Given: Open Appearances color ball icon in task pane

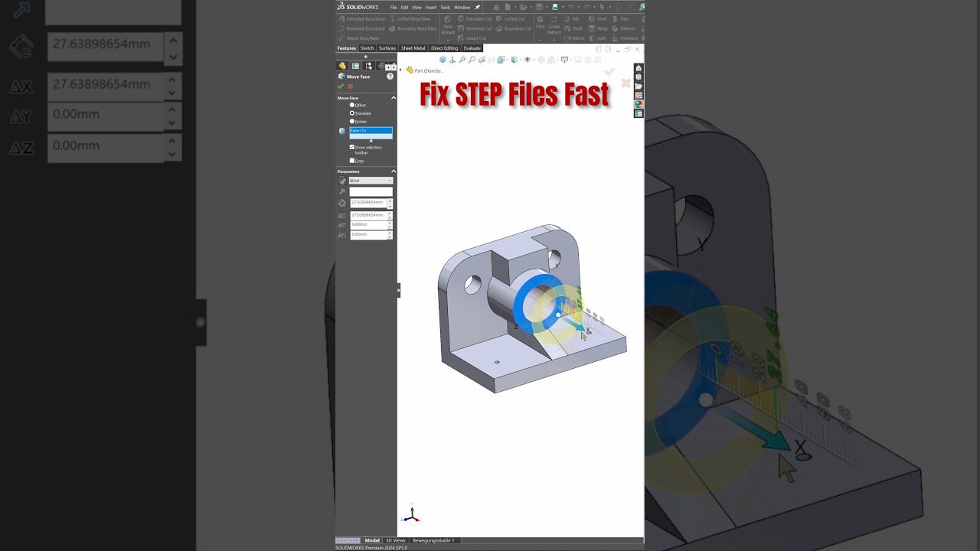Looking at the screenshot, I should click(639, 104).
